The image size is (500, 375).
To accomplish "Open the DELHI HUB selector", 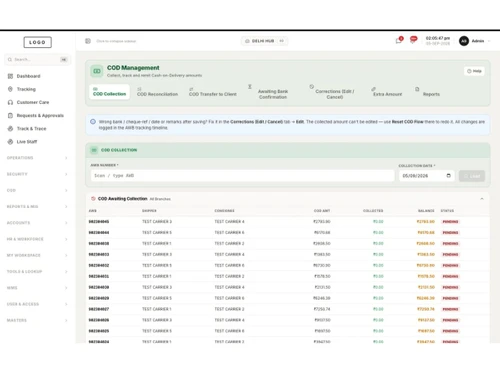I will pos(264,41).
